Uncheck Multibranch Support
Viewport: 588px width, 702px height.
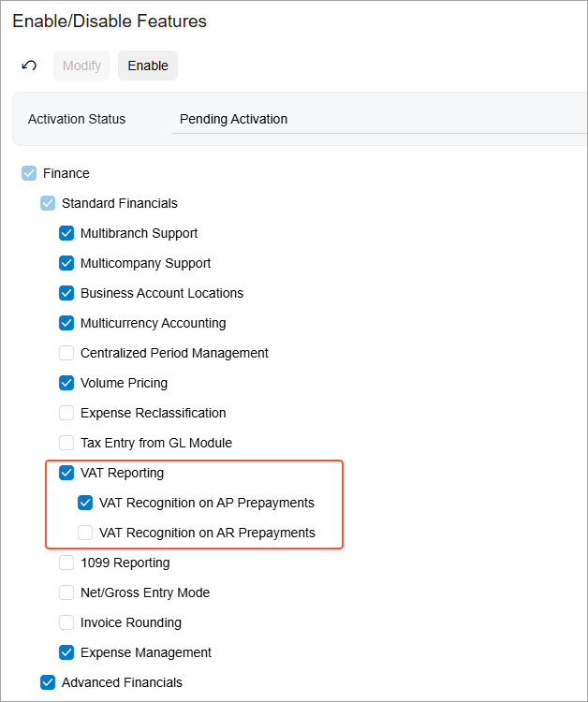tap(66, 233)
